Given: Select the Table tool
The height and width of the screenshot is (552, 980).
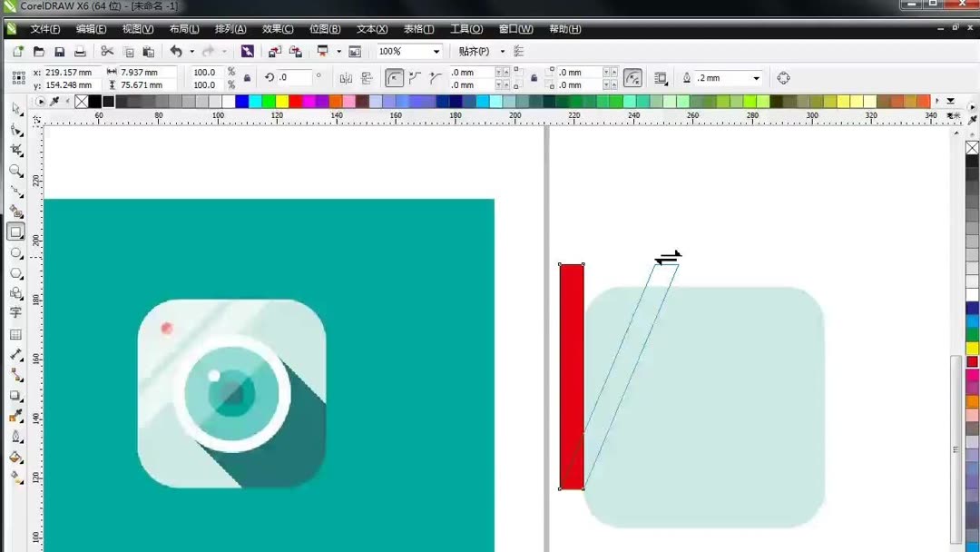Looking at the screenshot, I should click(x=16, y=334).
